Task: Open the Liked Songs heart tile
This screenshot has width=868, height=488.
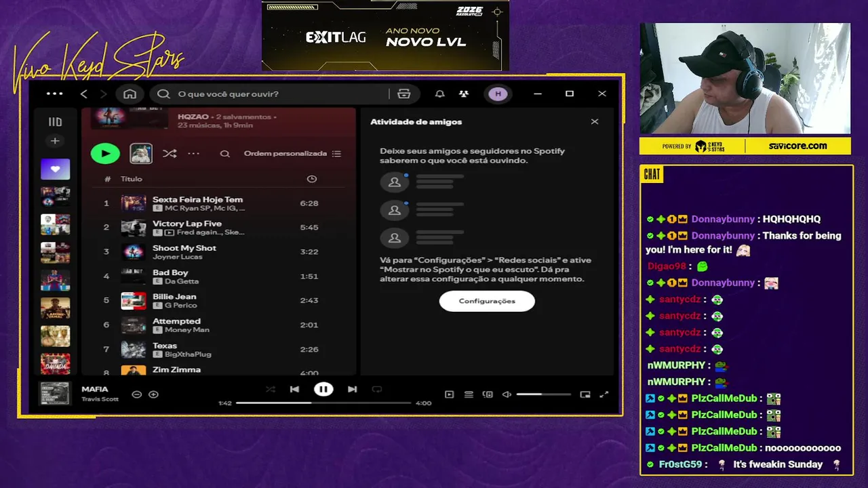Action: (55, 169)
